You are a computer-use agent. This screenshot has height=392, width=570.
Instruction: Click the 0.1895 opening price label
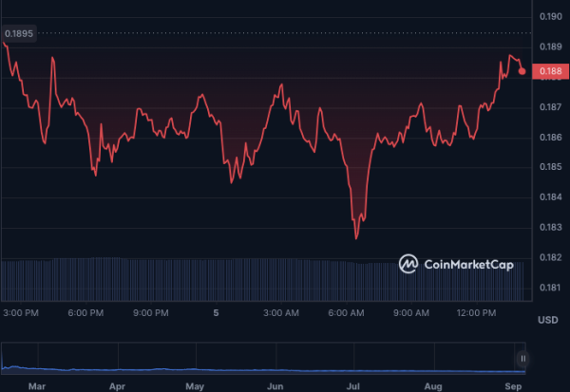click(x=19, y=33)
